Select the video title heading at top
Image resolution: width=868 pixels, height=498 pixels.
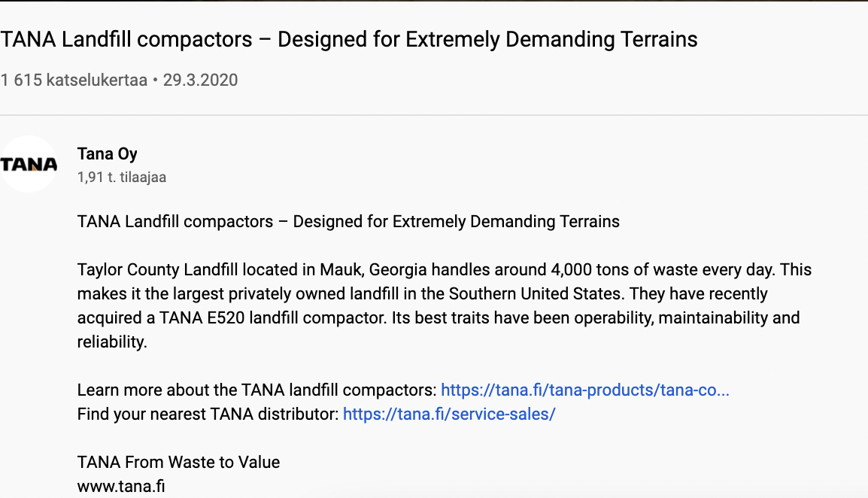pos(349,39)
